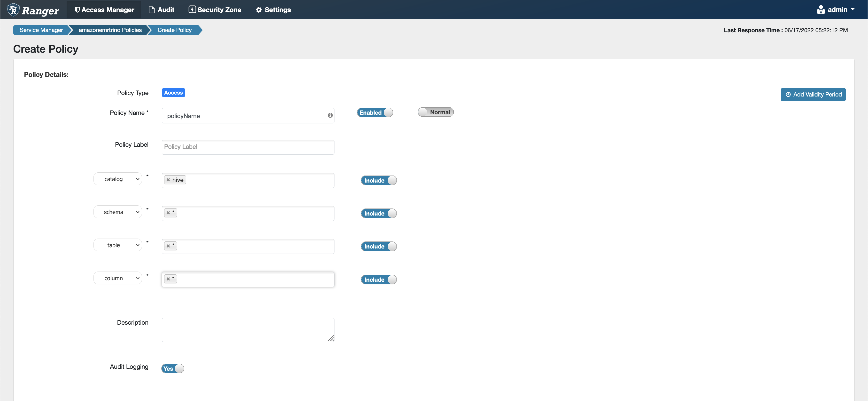Screen dimensions: 868x401
Task: Open the amazonemrtrino Policies menu
Action: tap(110, 30)
